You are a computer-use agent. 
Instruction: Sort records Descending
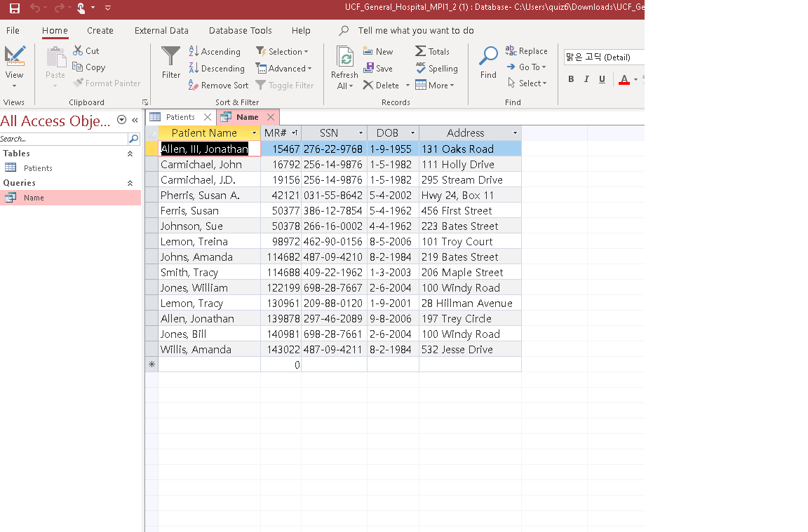pos(217,68)
